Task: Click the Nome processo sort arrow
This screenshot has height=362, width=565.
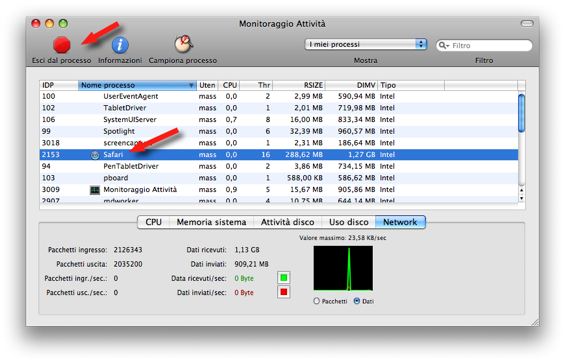Action: point(191,85)
